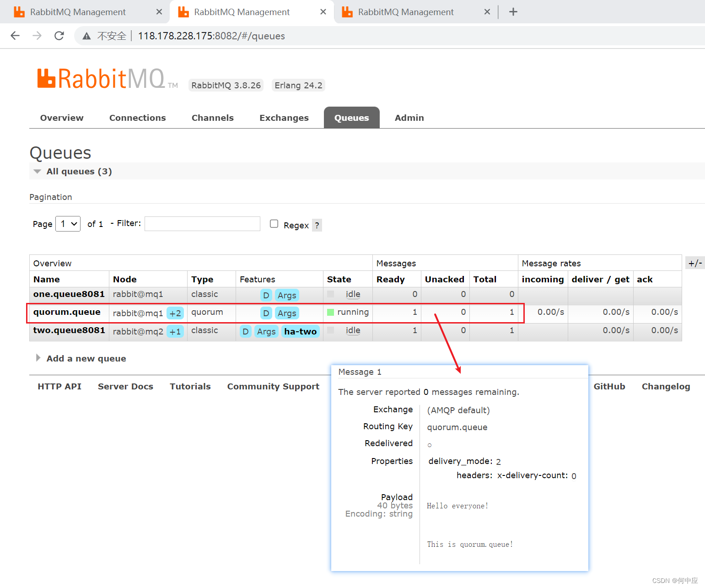Click the +1 mirror badge on two.queue8081
This screenshot has width=705, height=588.
tap(175, 331)
